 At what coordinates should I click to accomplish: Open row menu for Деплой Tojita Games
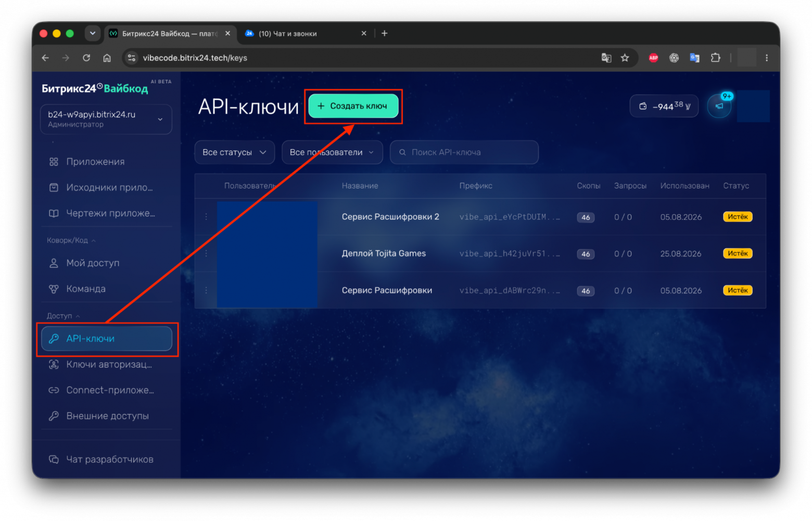point(206,253)
